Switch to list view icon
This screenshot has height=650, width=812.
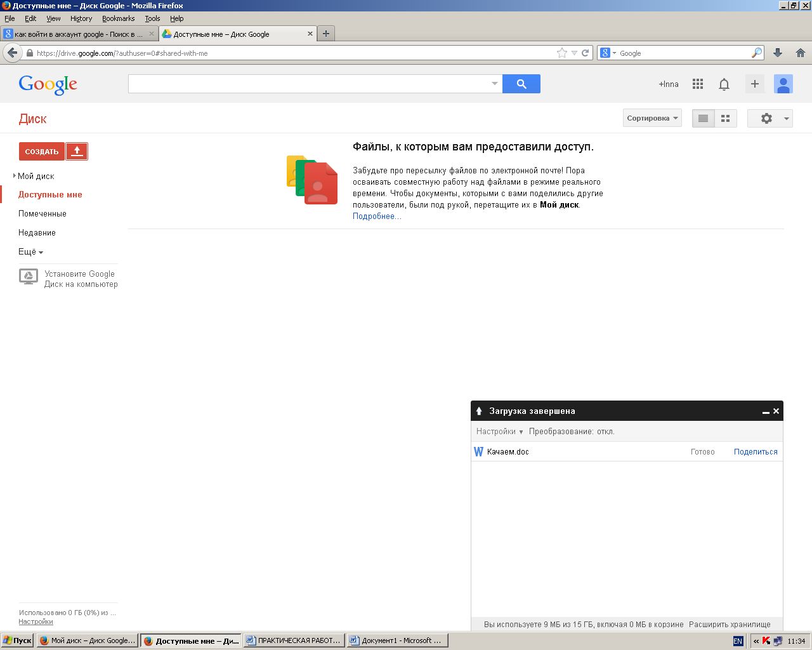coord(703,118)
